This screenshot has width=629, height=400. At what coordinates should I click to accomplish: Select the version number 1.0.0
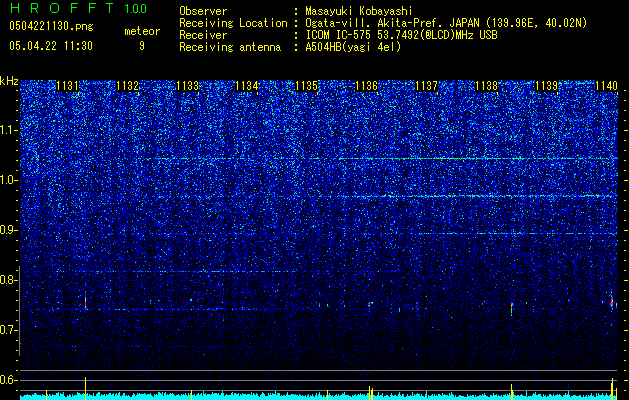pos(135,8)
